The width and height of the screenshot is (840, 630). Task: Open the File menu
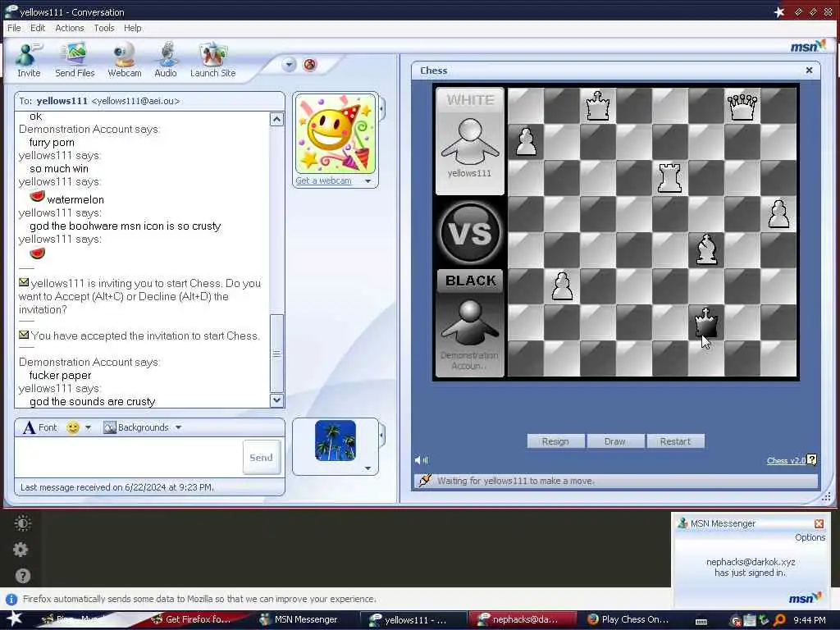14,28
